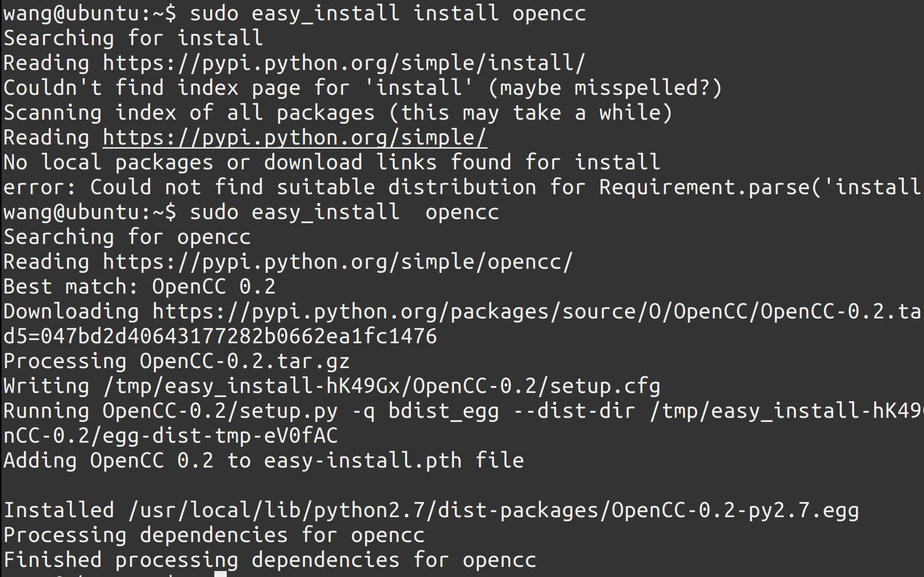
Task: Click the first 'sudo easy_install install opencc' command
Action: [x=388, y=13]
